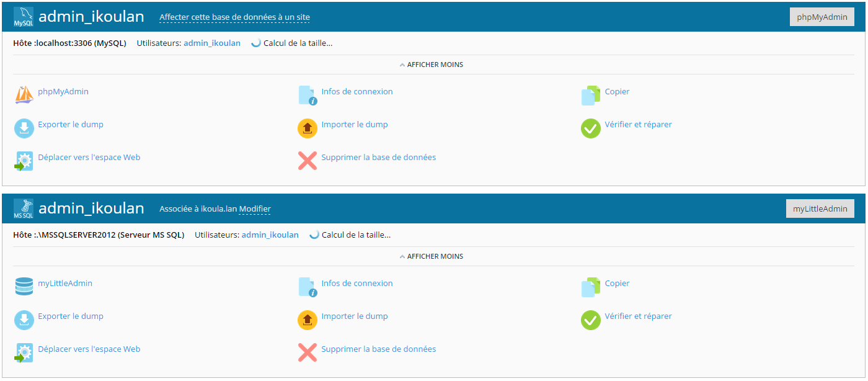Click the red X delete icon for MySQL database
The image size is (868, 381).
[x=308, y=161]
